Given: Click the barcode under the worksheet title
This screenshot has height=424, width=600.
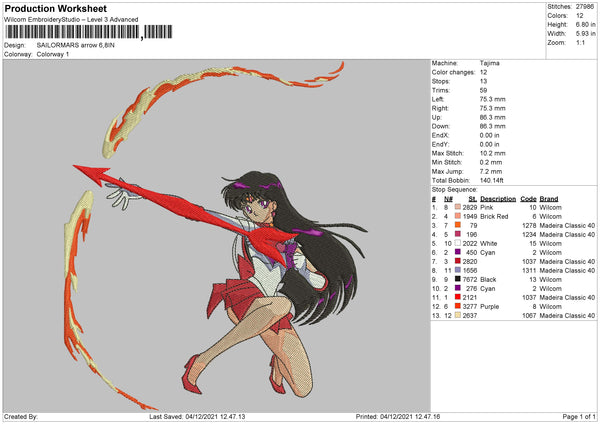Looking at the screenshot, I should tap(89, 32).
